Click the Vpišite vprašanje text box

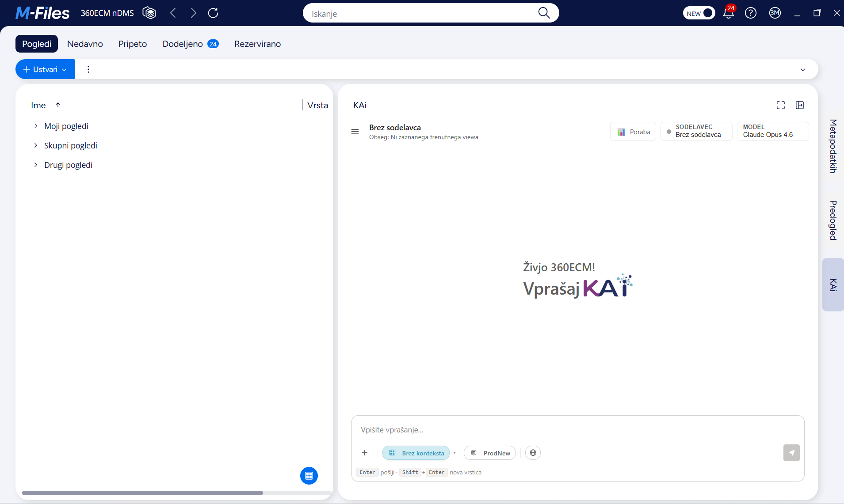(577, 430)
